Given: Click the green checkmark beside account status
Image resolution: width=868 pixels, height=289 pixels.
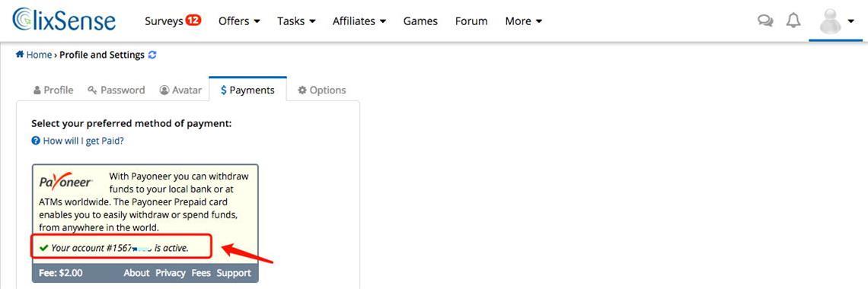Looking at the screenshot, I should click(x=43, y=248).
